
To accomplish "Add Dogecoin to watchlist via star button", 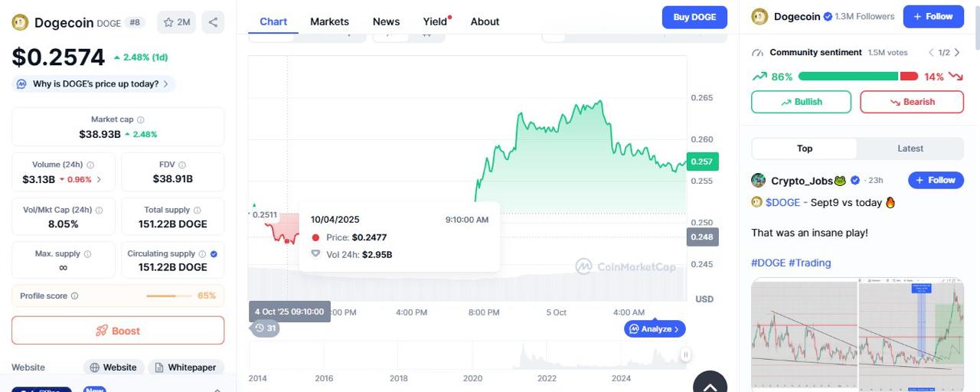I will 176,22.
